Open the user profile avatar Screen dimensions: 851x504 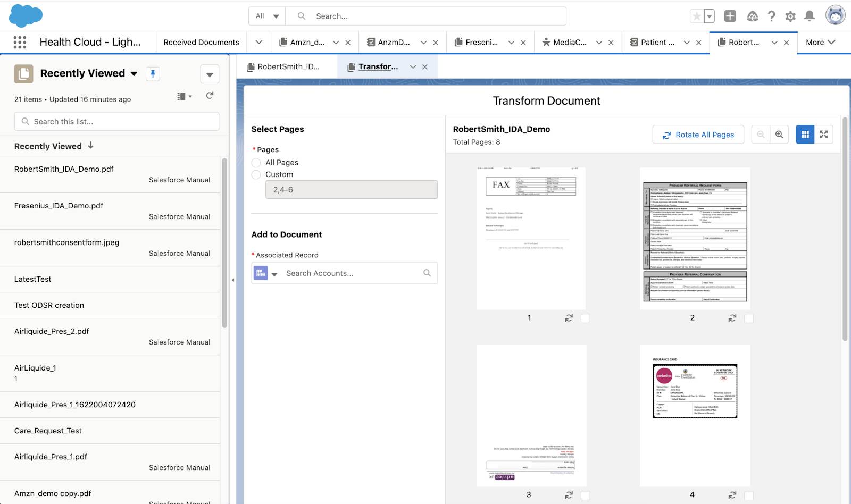pos(835,15)
